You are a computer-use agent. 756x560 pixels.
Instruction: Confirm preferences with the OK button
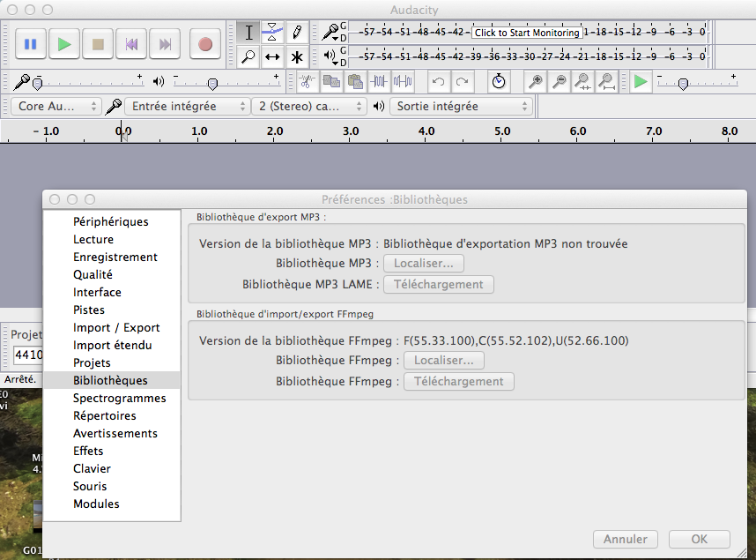[699, 539]
